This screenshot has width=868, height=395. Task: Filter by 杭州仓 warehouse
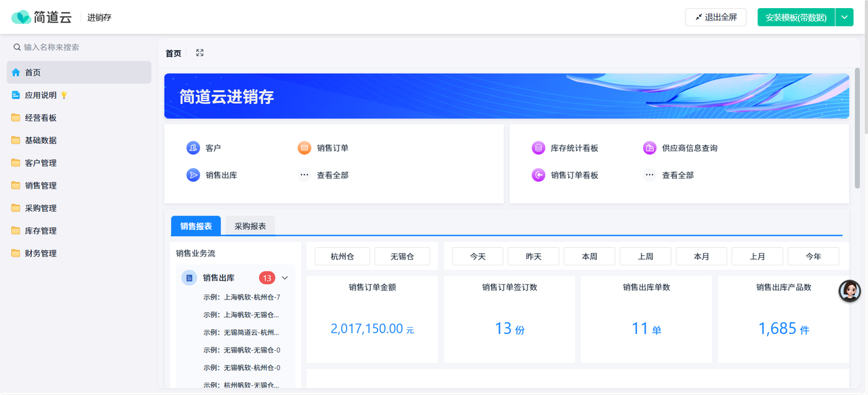click(342, 256)
